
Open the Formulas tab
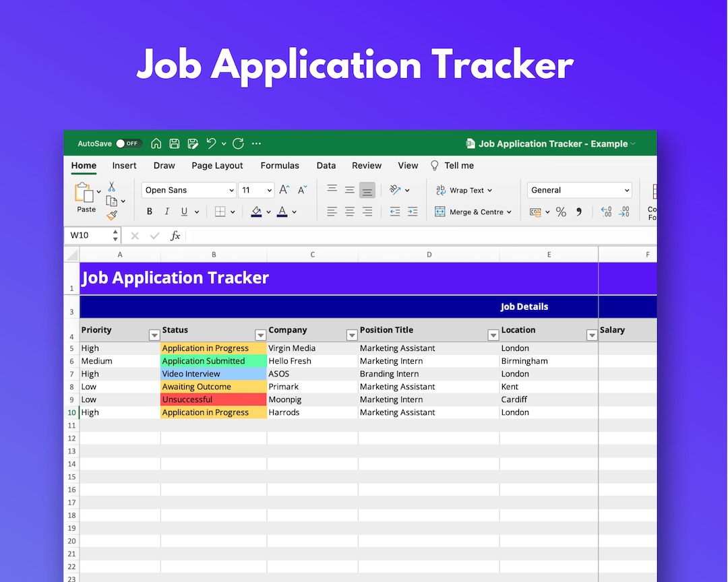pyautogui.click(x=280, y=166)
